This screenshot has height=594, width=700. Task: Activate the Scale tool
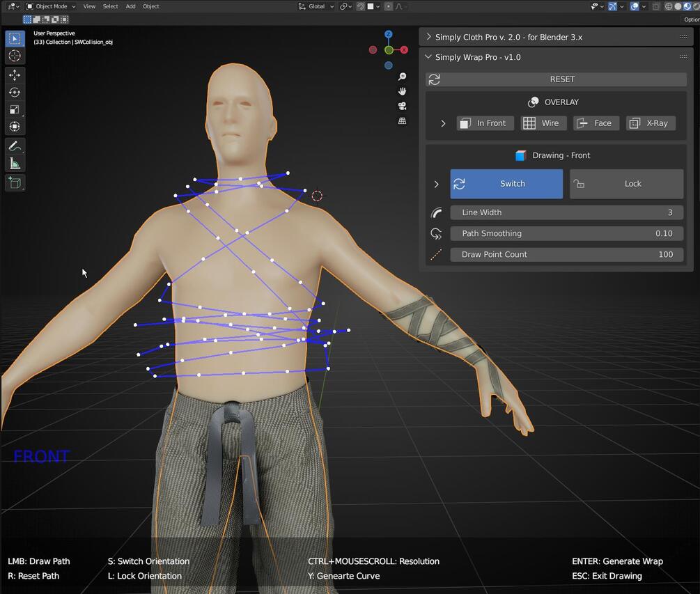point(15,110)
